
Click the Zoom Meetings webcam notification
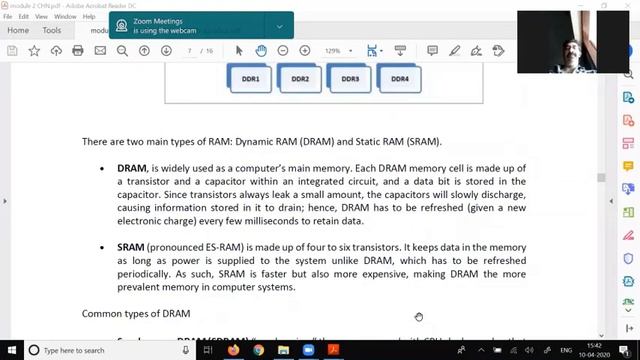coord(201,26)
